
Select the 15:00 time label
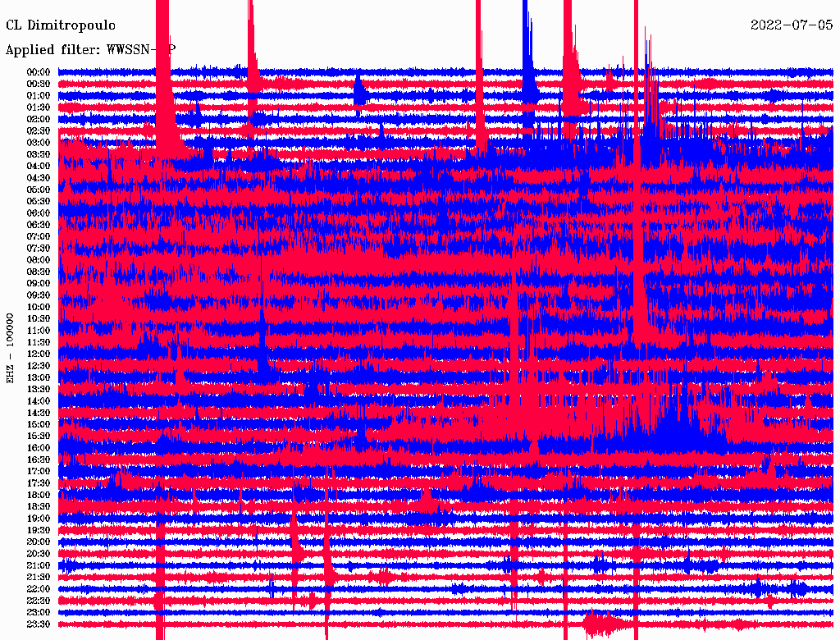coord(39,424)
